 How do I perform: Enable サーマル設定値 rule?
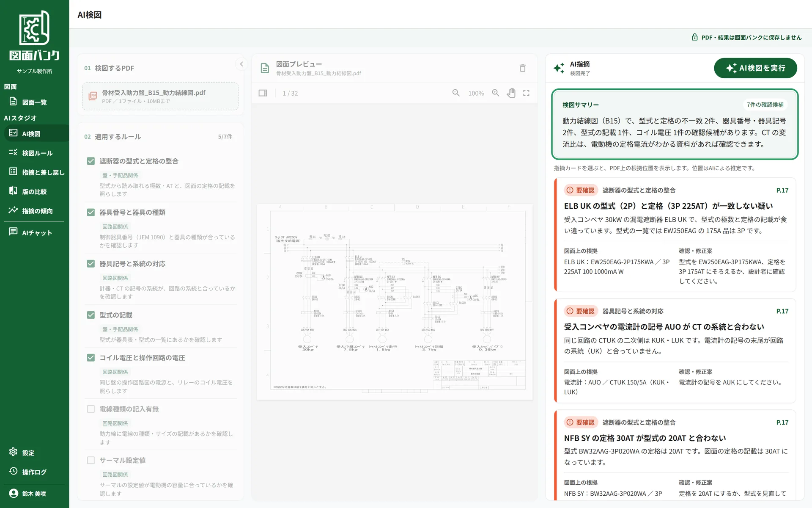click(x=91, y=460)
